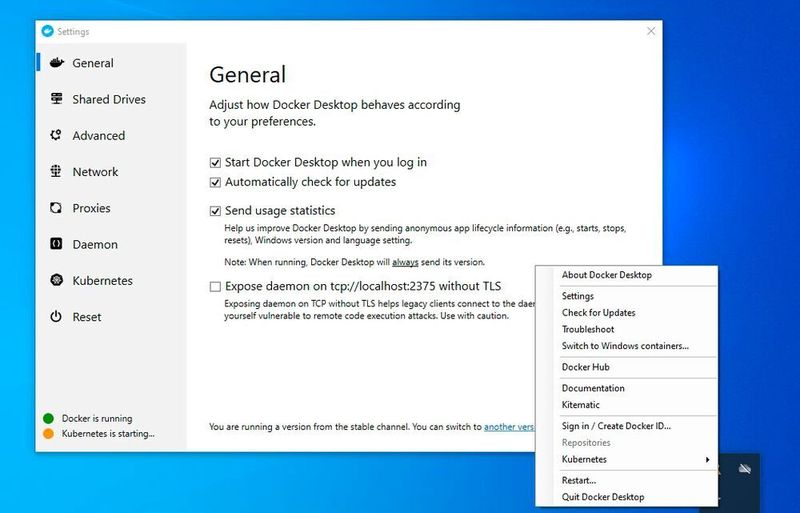The image size is (800, 513).
Task: Click the green Docker running status dot
Action: tap(48, 419)
